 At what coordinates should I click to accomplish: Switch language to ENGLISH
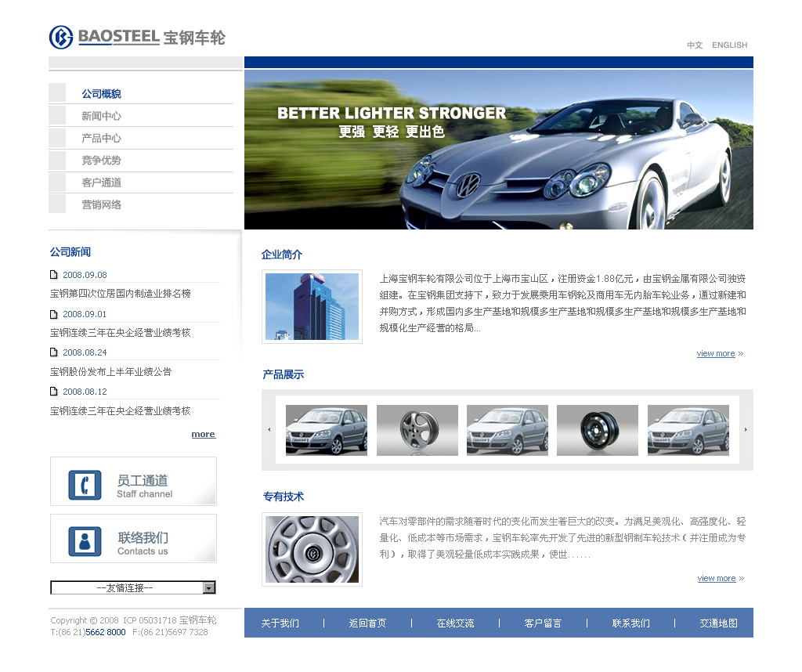pos(729,45)
